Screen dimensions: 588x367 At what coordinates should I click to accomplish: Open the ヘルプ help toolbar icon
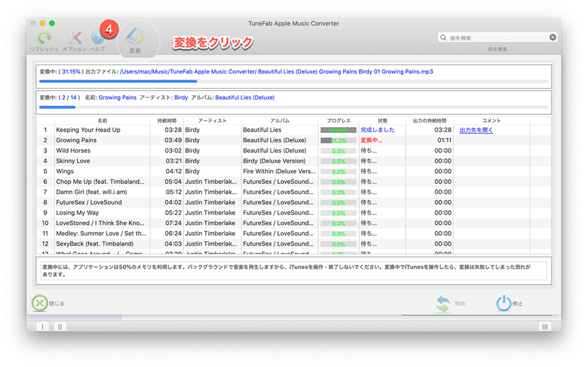click(98, 38)
